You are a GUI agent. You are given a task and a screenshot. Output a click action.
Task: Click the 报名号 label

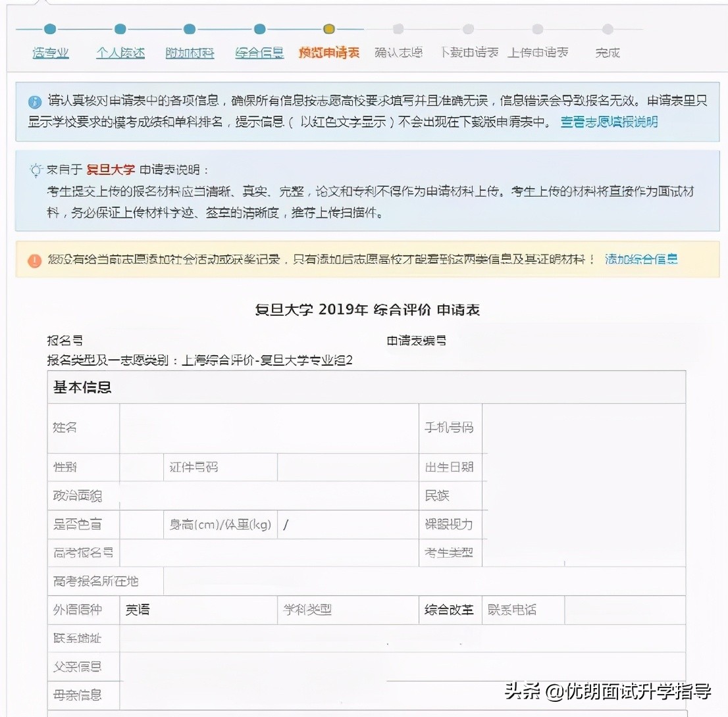click(x=65, y=341)
